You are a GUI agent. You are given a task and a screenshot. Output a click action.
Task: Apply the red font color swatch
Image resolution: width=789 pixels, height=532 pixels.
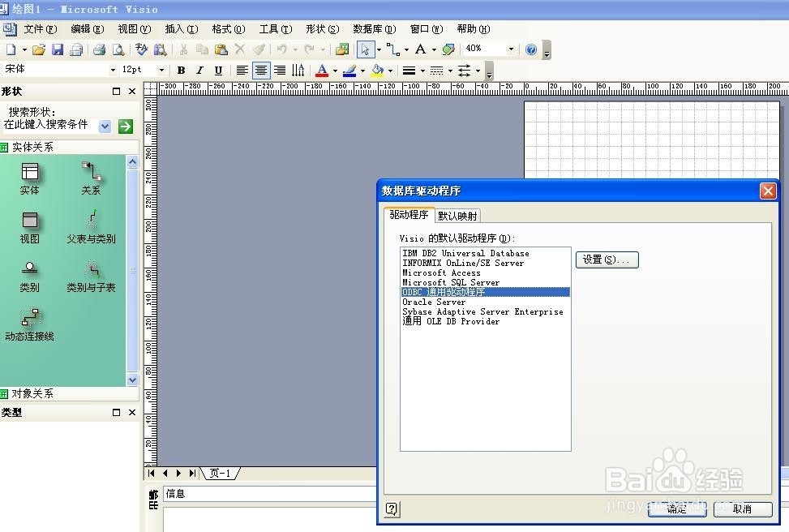(x=322, y=71)
